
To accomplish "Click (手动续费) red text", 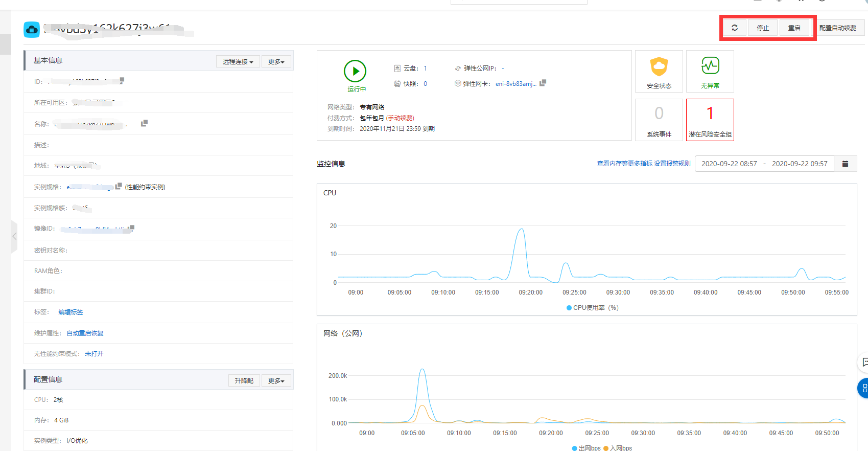I will [x=400, y=118].
